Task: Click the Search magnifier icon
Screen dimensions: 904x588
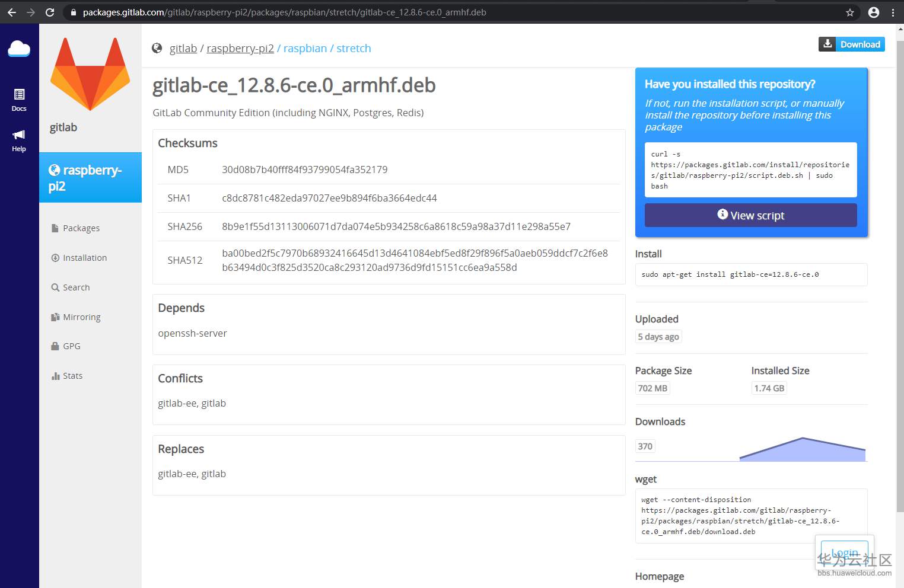Action: (55, 287)
